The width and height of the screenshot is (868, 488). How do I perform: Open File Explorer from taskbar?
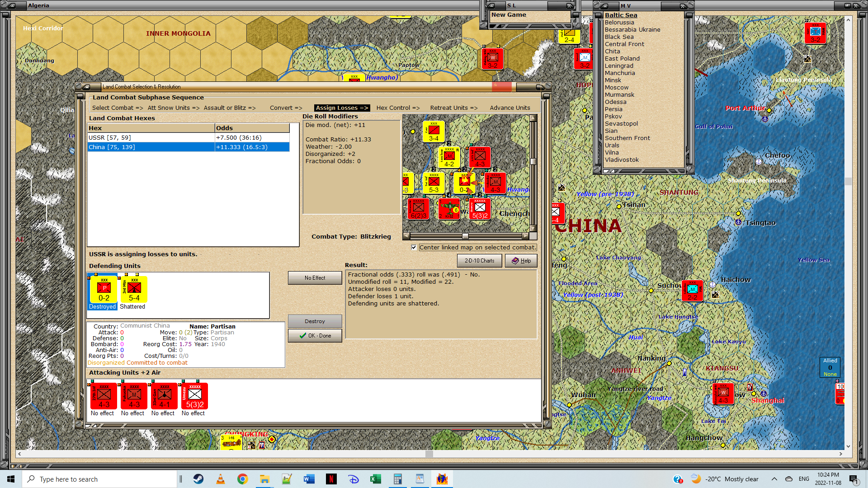(265, 479)
